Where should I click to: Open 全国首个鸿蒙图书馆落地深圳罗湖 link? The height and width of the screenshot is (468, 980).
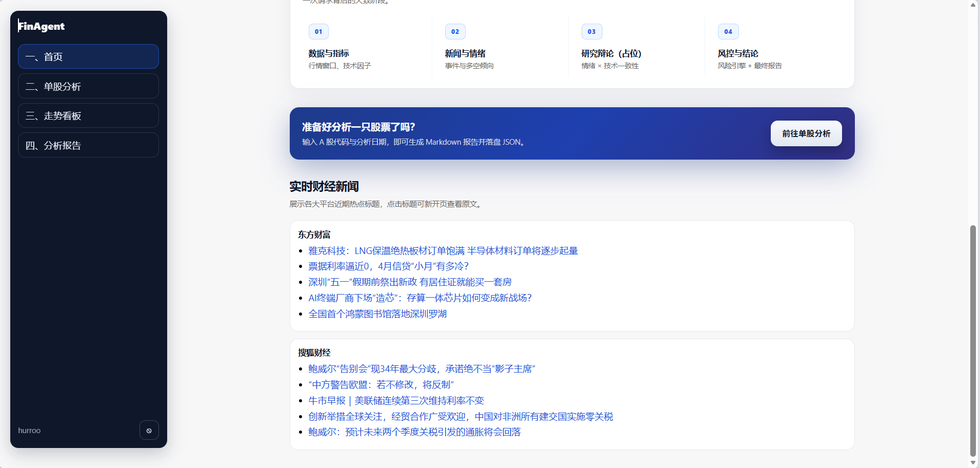tap(377, 314)
